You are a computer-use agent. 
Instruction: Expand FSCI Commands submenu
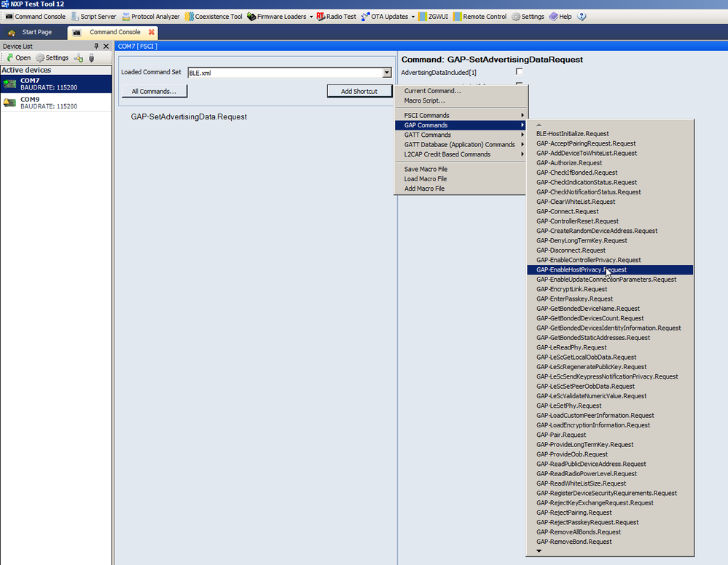[x=460, y=116]
